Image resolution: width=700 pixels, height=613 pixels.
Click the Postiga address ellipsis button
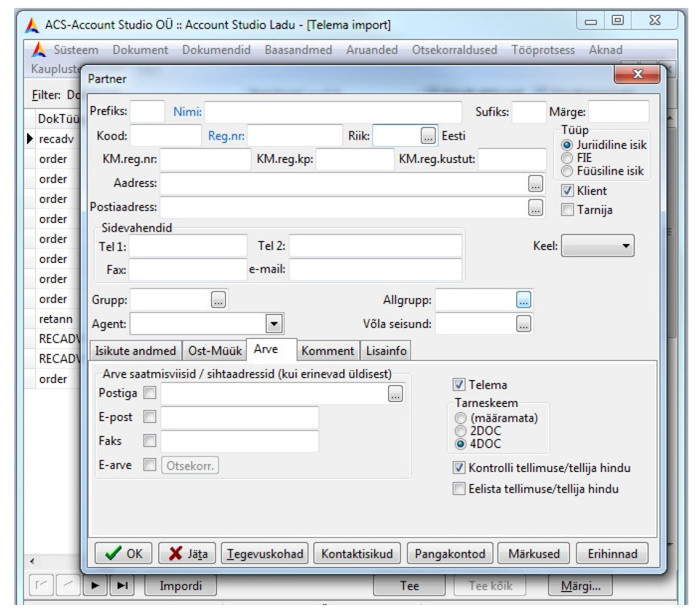395,394
